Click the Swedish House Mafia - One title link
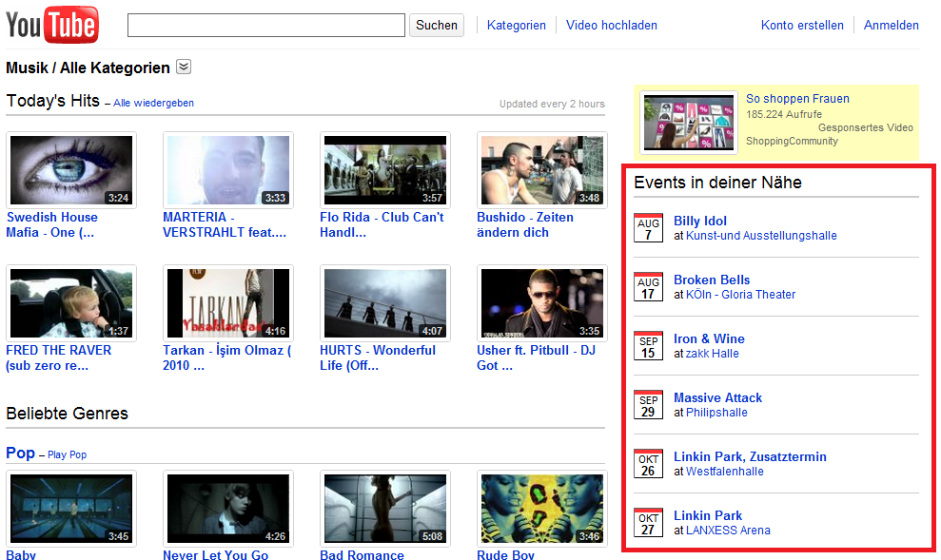Viewport: 941px width, 560px height. (x=51, y=224)
